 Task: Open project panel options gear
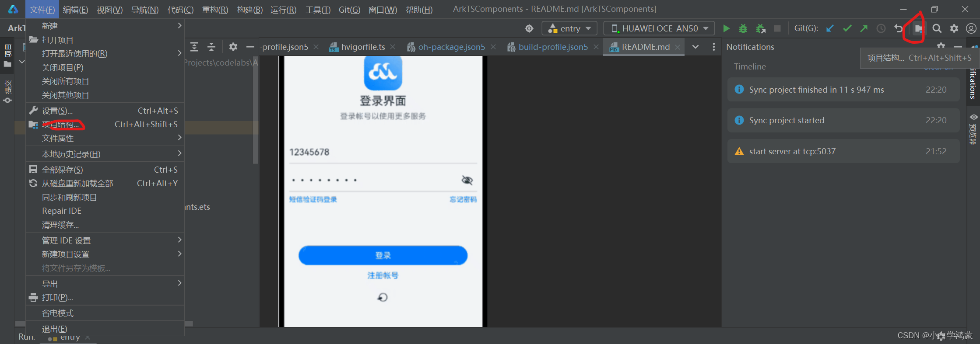tap(233, 47)
